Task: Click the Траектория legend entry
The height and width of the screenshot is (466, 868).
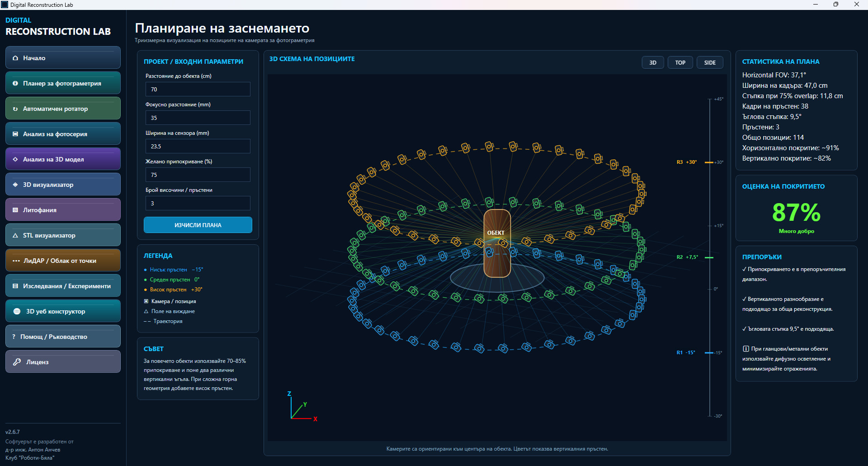Action: (x=163, y=321)
